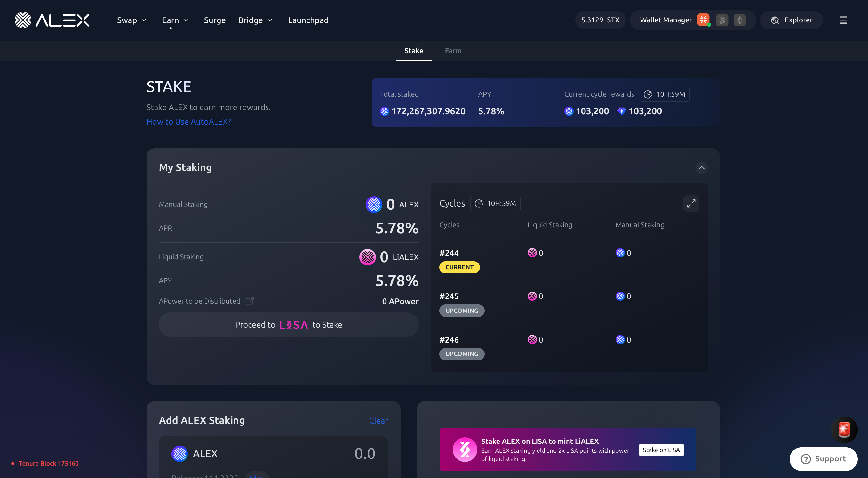Image resolution: width=868 pixels, height=478 pixels.
Task: Expand the Cycles panel fullscreen
Action: point(691,204)
